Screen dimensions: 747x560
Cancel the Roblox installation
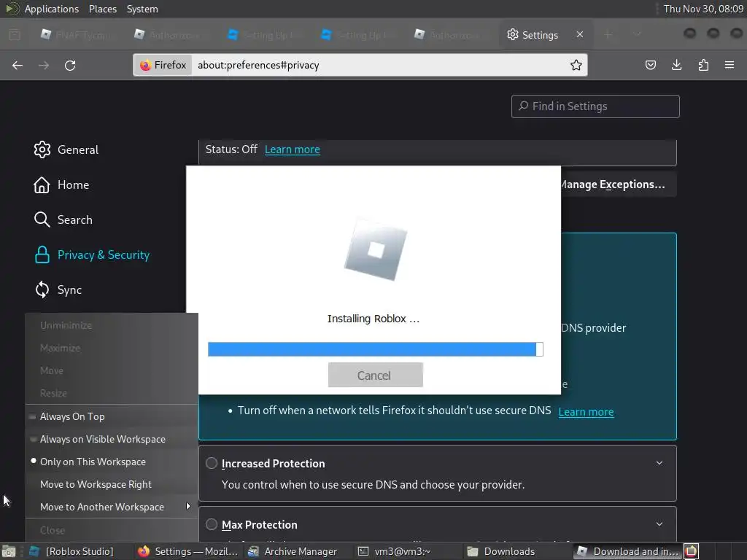(376, 376)
